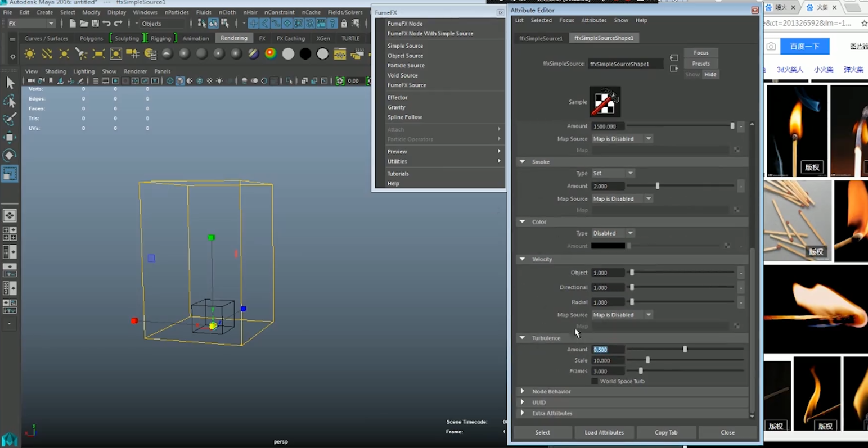This screenshot has height=448, width=868.
Task: Click the black surface shader ball icon
Action: 305,54
